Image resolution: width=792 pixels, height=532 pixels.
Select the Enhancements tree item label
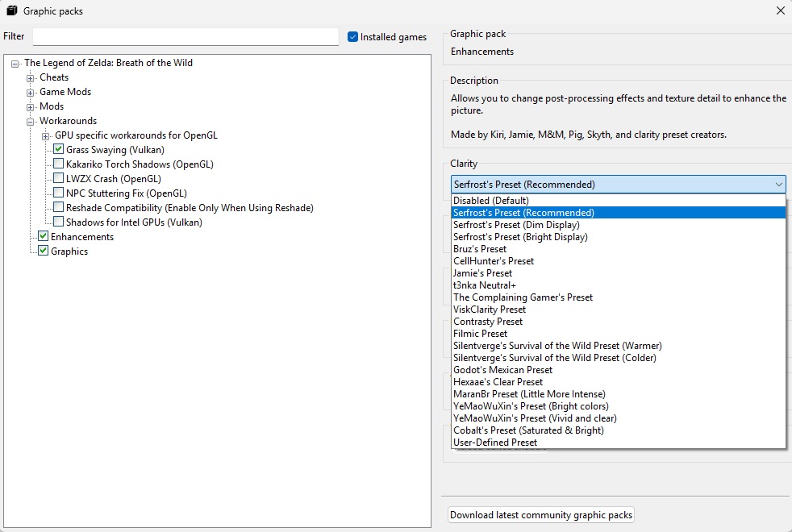82,237
